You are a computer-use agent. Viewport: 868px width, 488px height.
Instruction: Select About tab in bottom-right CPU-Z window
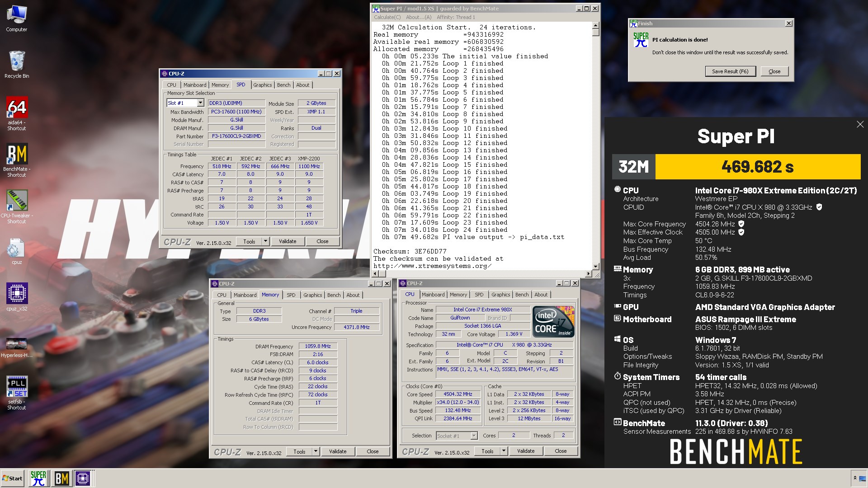click(x=541, y=295)
